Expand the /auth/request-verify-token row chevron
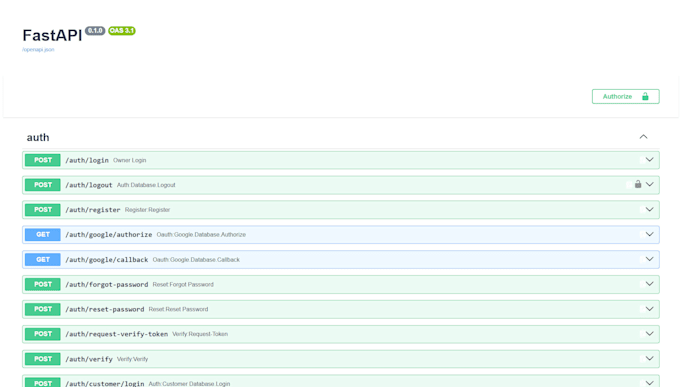The width and height of the screenshot is (680, 387). pyautogui.click(x=649, y=334)
